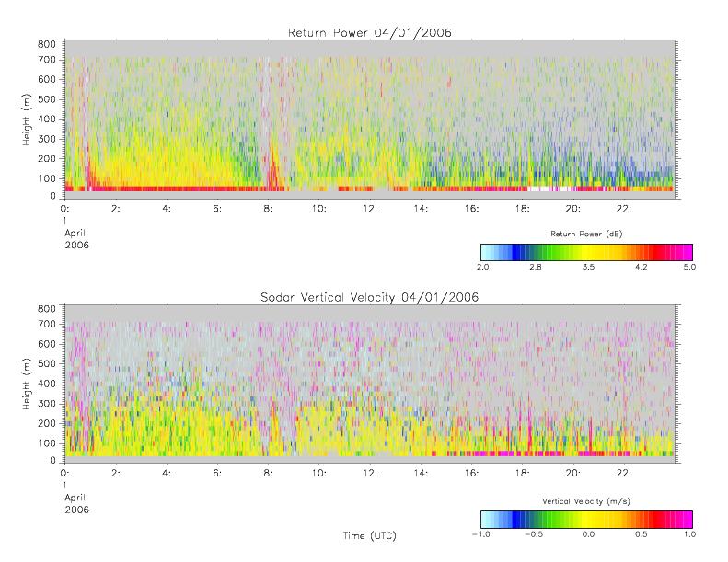Click the "4:" time tick under Vertical Velocity plot
This screenshot has height=562, width=728.
[x=167, y=473]
